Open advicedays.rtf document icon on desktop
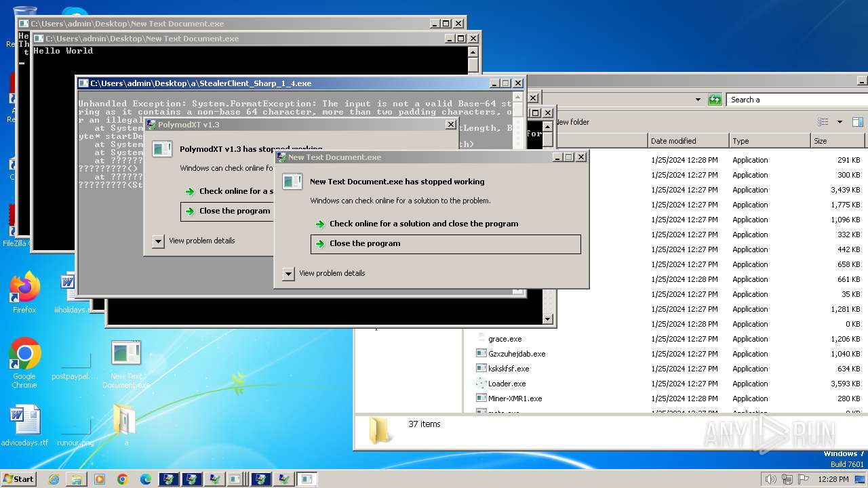Screen dimensions: 868x488 24,426
